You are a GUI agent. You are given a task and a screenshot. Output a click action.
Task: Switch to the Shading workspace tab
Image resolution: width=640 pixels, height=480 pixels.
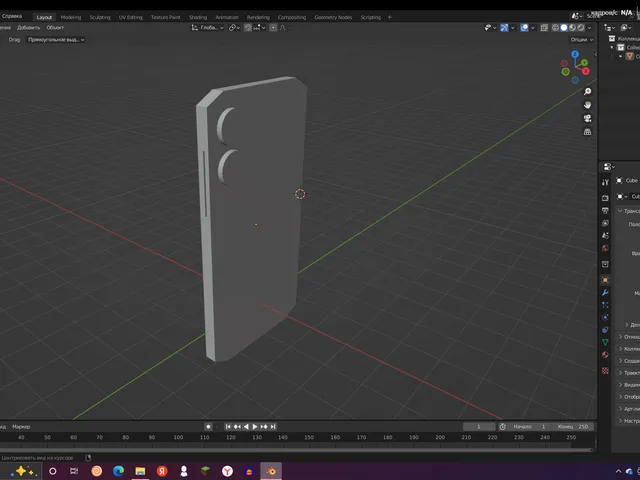point(198,17)
